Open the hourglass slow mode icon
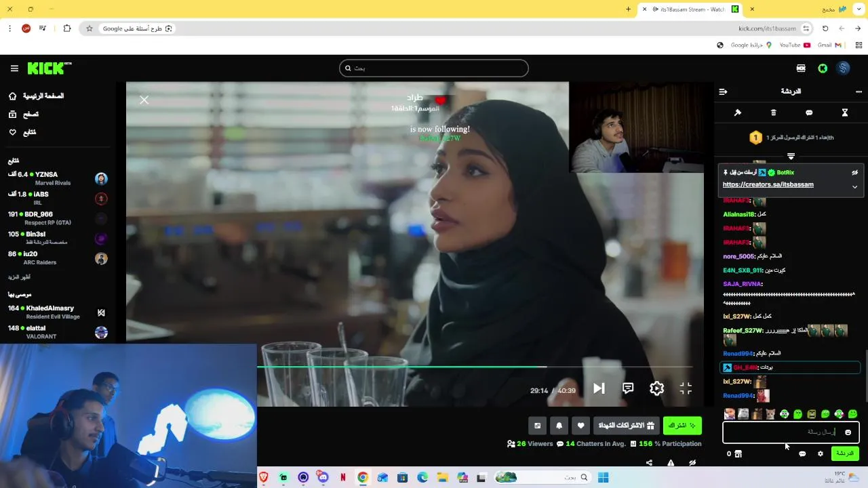 (845, 113)
